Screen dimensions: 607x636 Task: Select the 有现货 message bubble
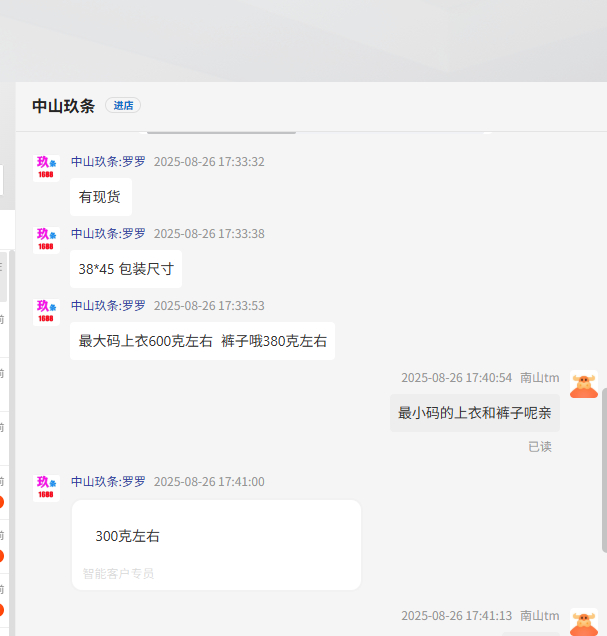pos(100,197)
